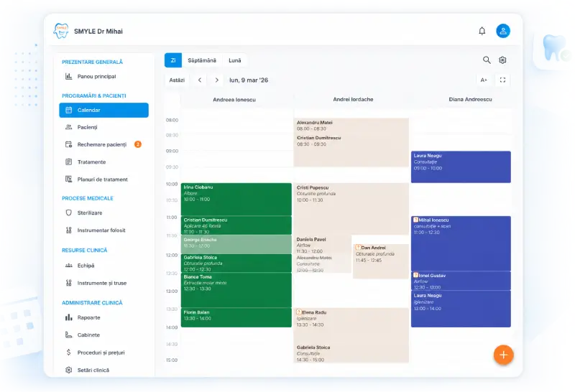
Task: Open the user profile avatar
Action: [502, 31]
